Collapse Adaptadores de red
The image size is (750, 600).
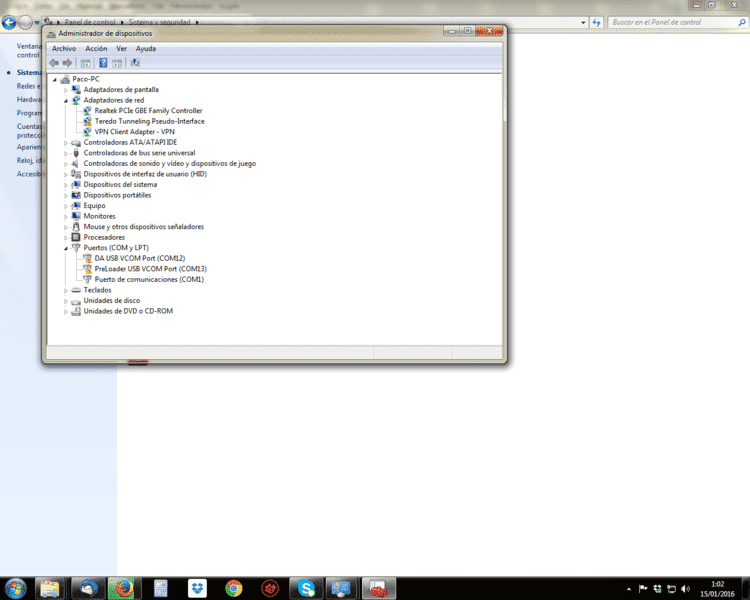66,101
